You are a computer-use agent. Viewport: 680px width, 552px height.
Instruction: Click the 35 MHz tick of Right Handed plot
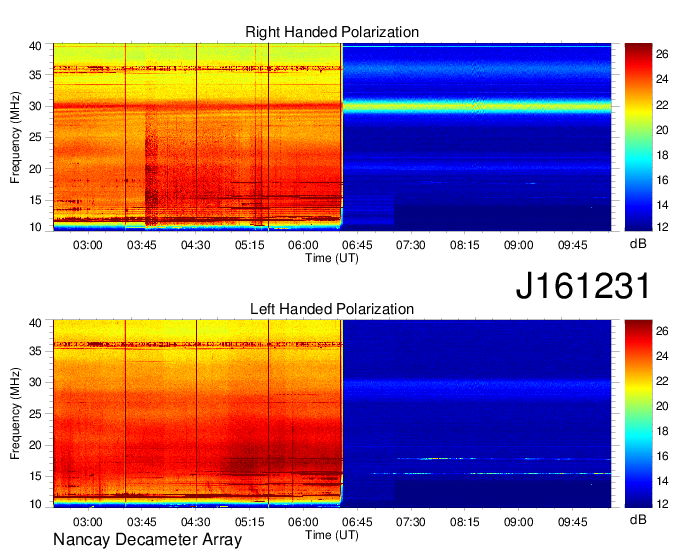[x=35, y=75]
